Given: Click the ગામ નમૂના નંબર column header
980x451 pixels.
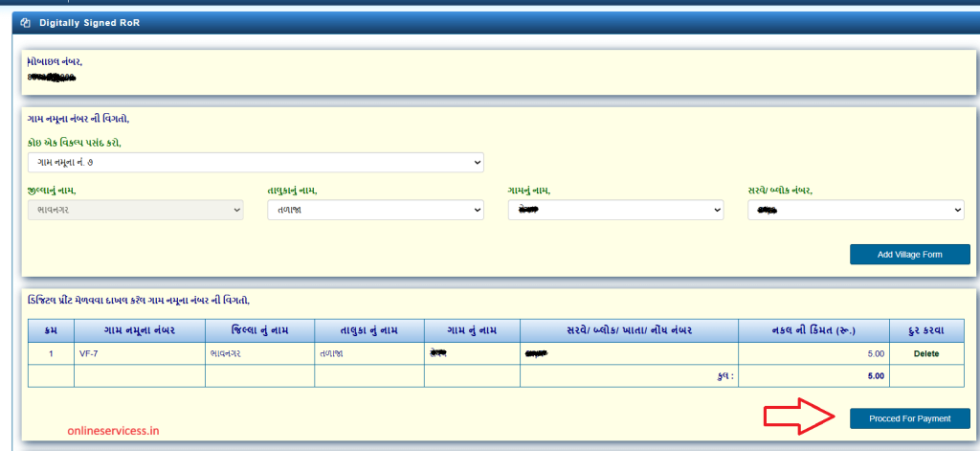Looking at the screenshot, I should click(x=139, y=330).
